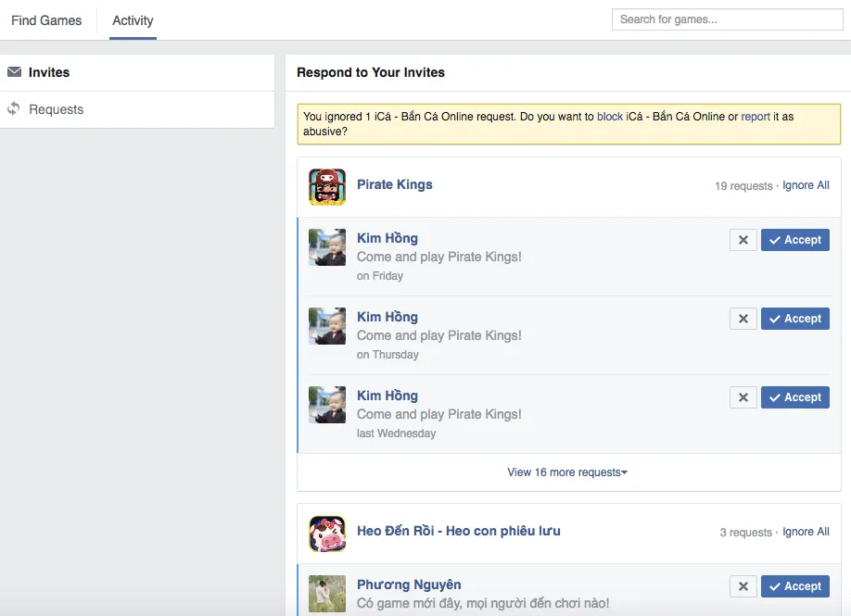Screen dimensions: 851x616
Task: Expand View 16 more requests
Action: 566,472
